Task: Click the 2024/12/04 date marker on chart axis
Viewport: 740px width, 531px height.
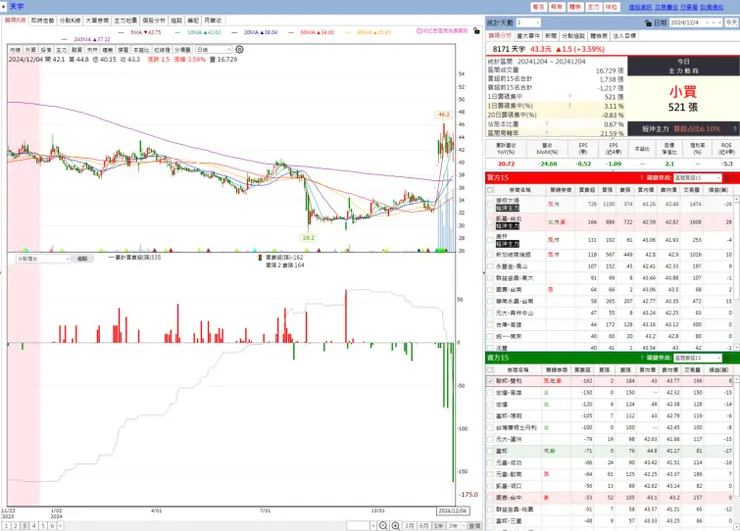Action: 452,511
